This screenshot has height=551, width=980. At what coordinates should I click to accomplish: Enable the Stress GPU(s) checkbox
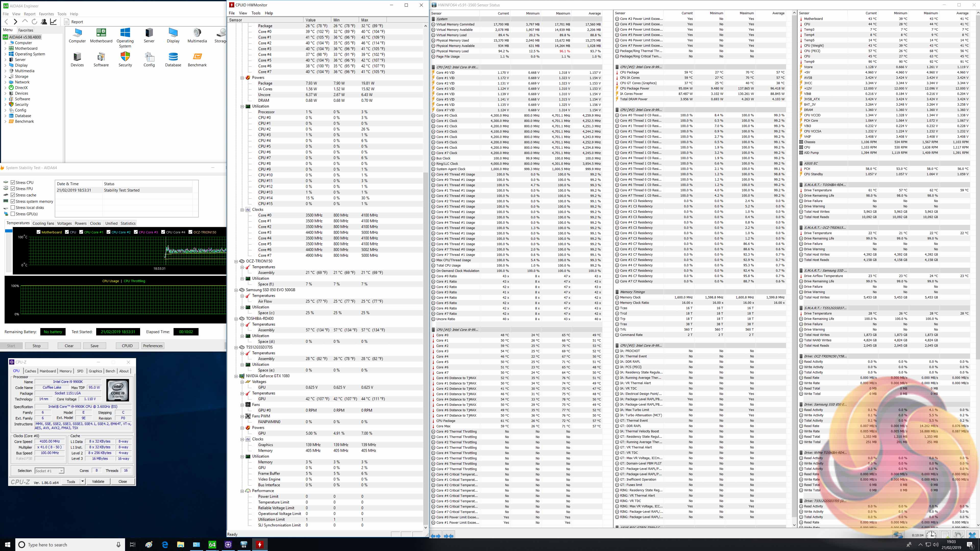pos(13,214)
